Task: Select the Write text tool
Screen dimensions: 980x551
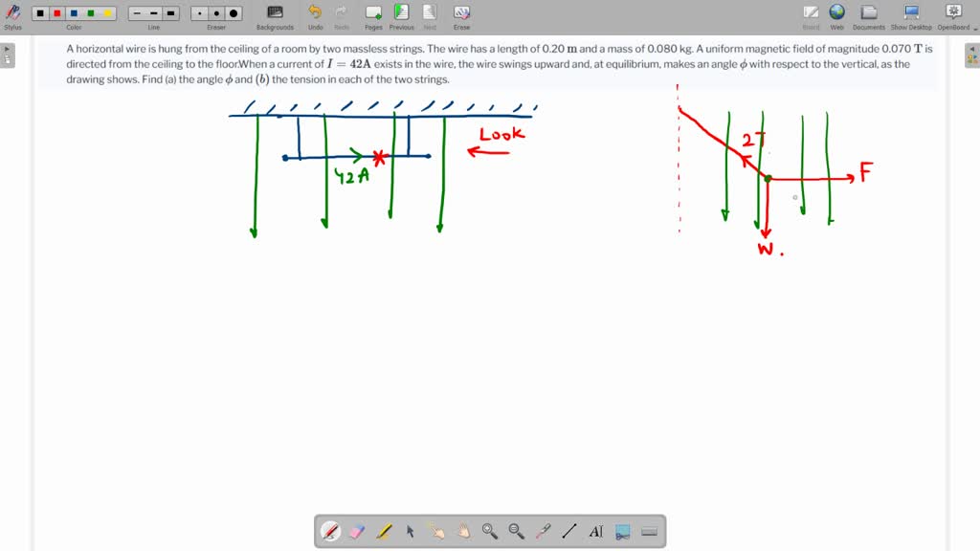Action: click(596, 530)
